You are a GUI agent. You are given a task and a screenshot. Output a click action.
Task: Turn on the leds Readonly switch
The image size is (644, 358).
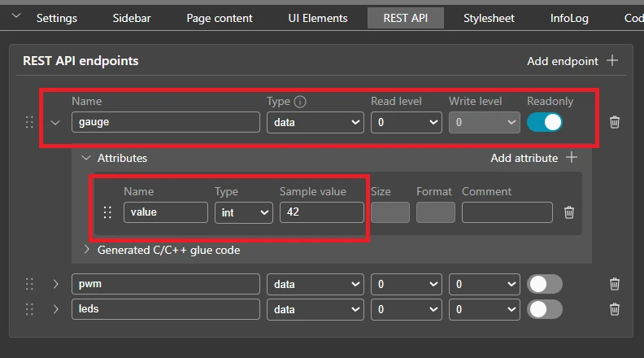pos(544,309)
